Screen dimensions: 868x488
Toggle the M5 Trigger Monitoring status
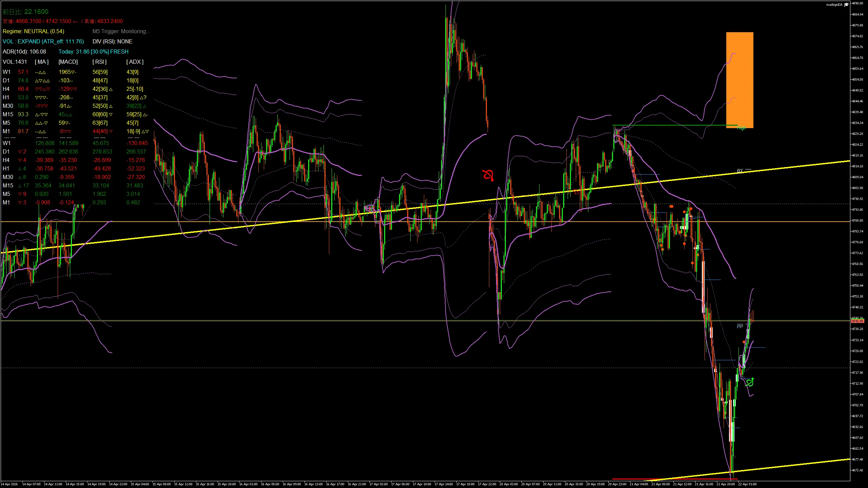pos(121,31)
